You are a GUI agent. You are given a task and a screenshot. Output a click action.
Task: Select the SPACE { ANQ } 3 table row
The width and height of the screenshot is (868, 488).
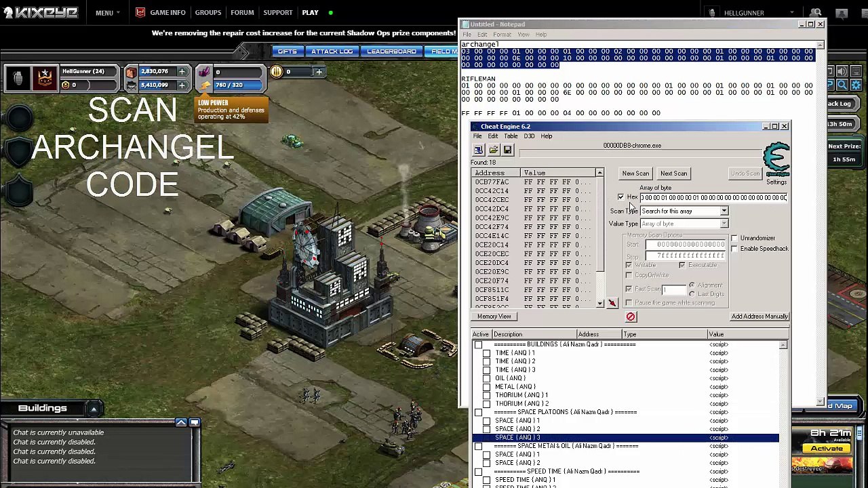click(x=625, y=438)
